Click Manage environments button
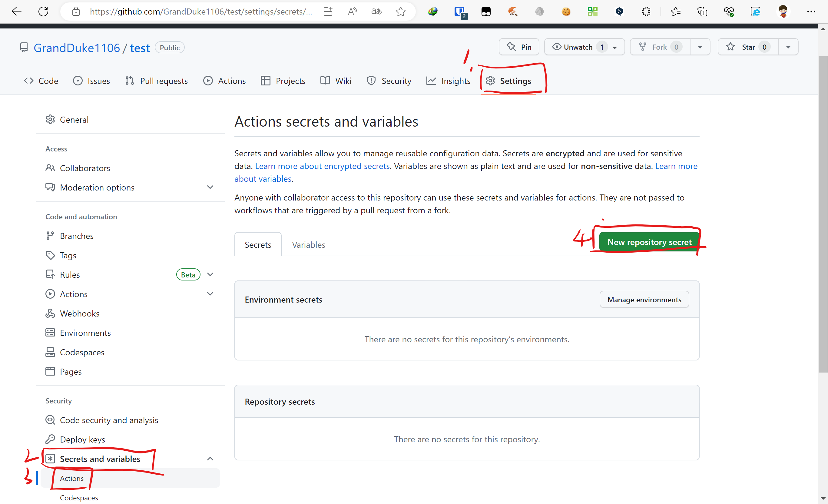This screenshot has width=828, height=504. point(645,299)
